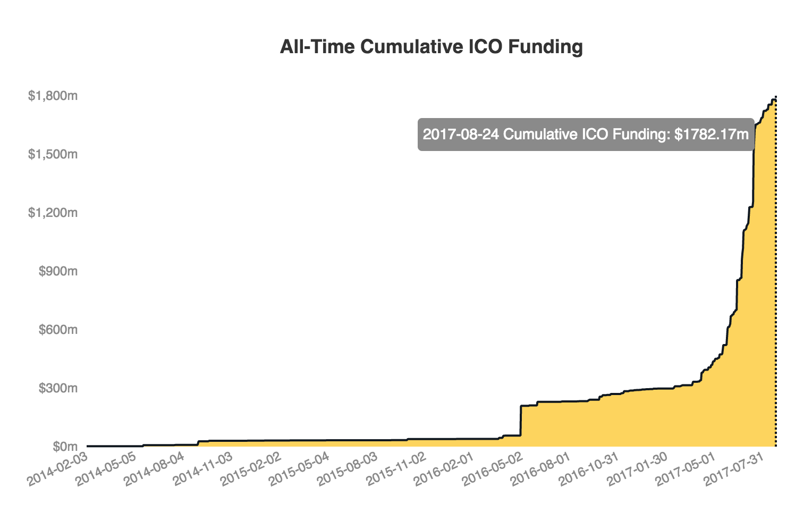Select the $1,800m y-axis label

click(x=53, y=96)
